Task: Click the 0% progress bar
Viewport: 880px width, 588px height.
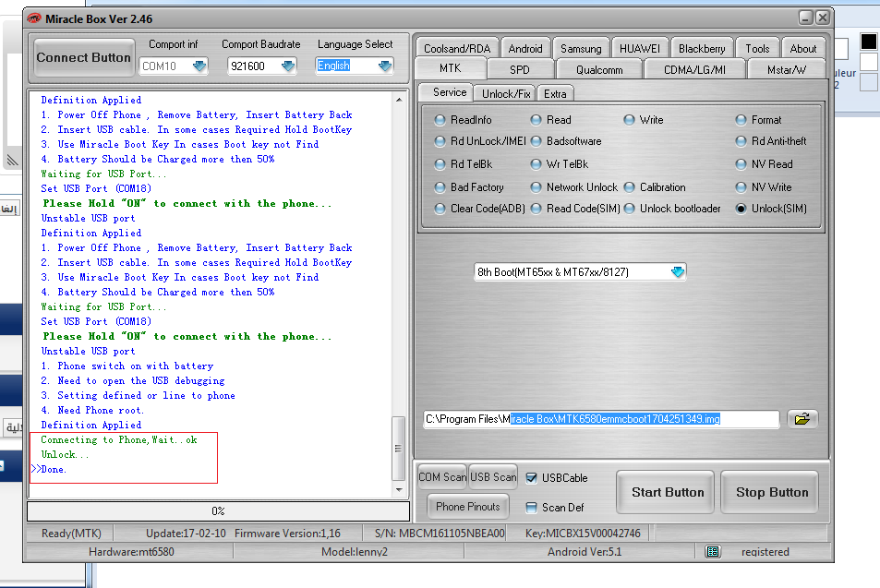Action: pyautogui.click(x=218, y=511)
